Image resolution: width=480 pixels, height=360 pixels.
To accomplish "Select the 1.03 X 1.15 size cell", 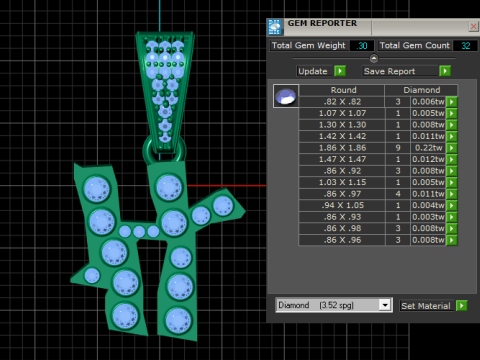I will [x=342, y=182].
